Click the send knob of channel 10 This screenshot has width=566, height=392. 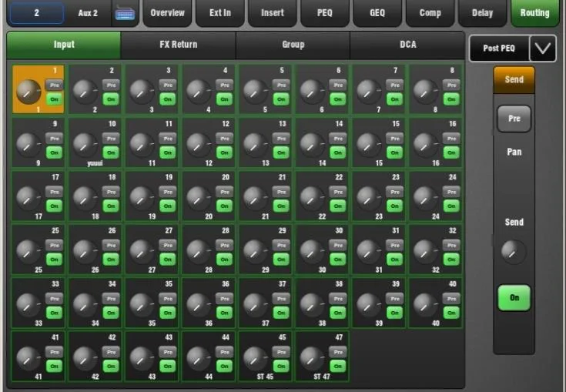pyautogui.click(x=85, y=146)
